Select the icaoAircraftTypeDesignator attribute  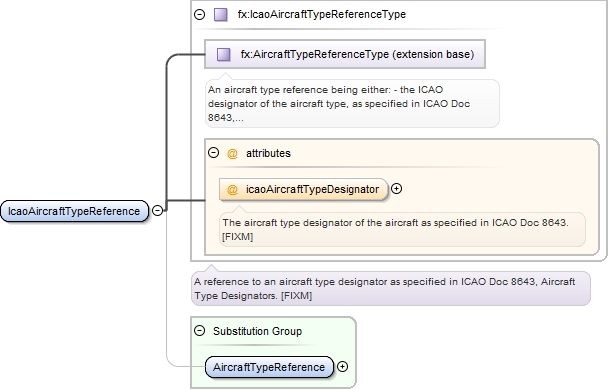pos(304,190)
